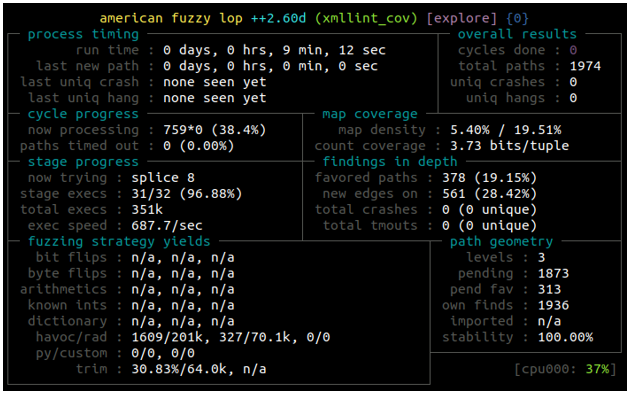Viewport: 632px width, 396px height.
Task: Select the dictionary n/a values
Action: click(x=183, y=321)
